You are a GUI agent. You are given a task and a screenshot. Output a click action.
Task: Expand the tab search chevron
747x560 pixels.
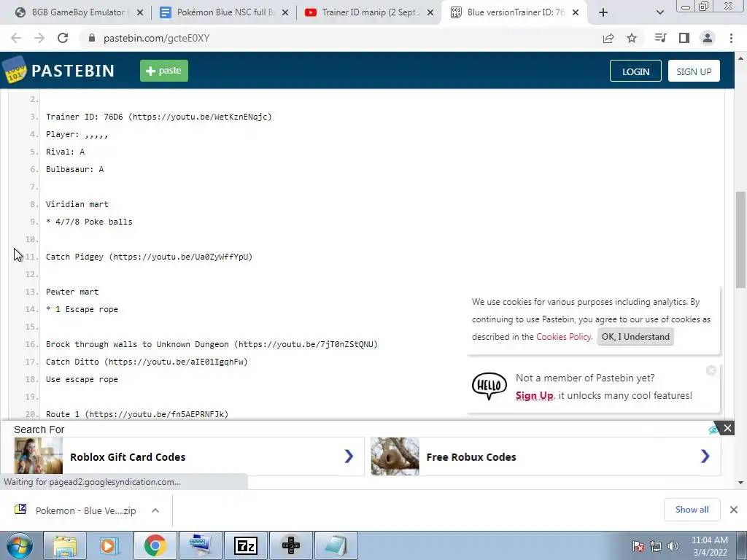pyautogui.click(x=659, y=12)
